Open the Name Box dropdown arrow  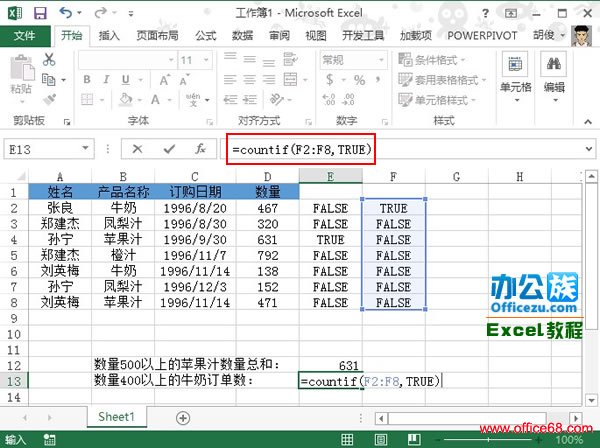click(86, 148)
